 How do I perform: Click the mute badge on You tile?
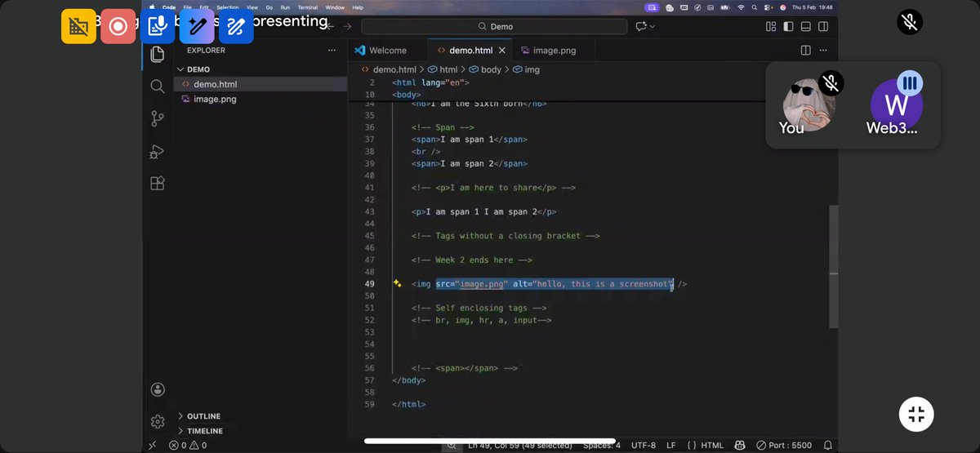click(x=831, y=82)
